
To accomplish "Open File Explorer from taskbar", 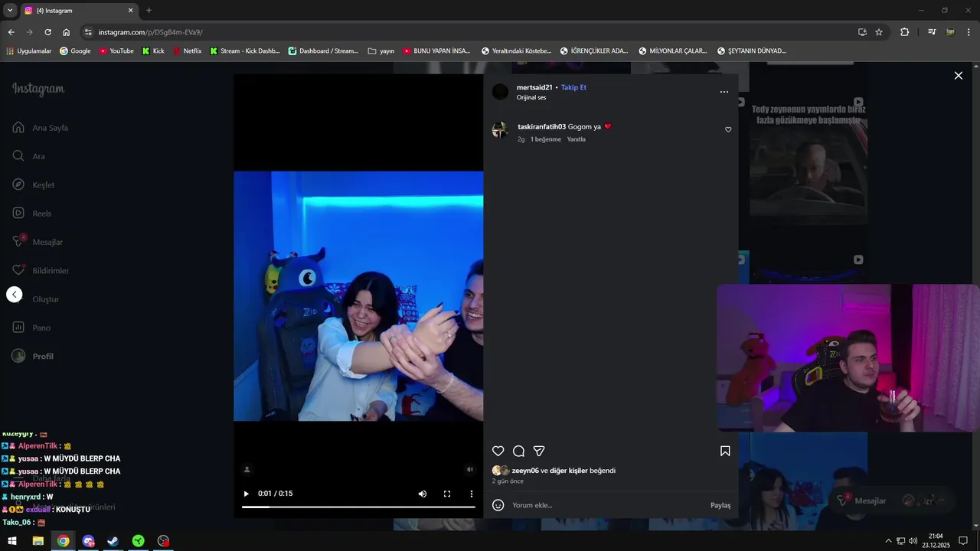I will [38, 541].
